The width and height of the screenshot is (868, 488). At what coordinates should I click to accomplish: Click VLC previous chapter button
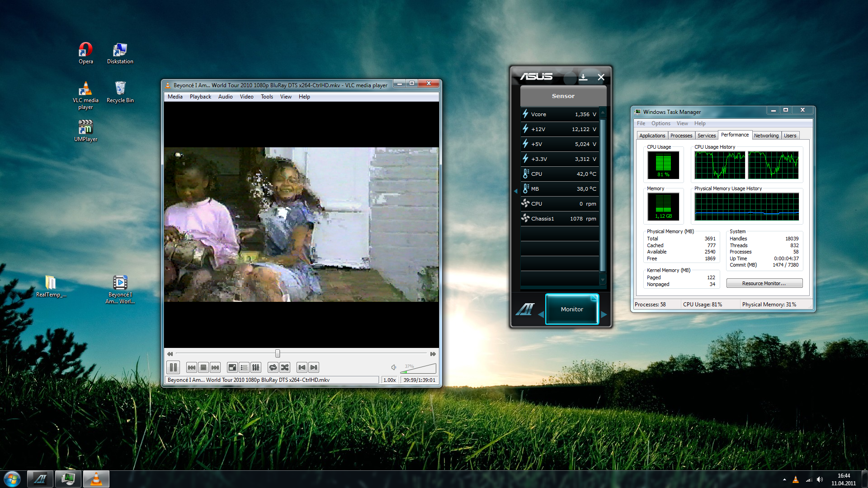tap(192, 367)
